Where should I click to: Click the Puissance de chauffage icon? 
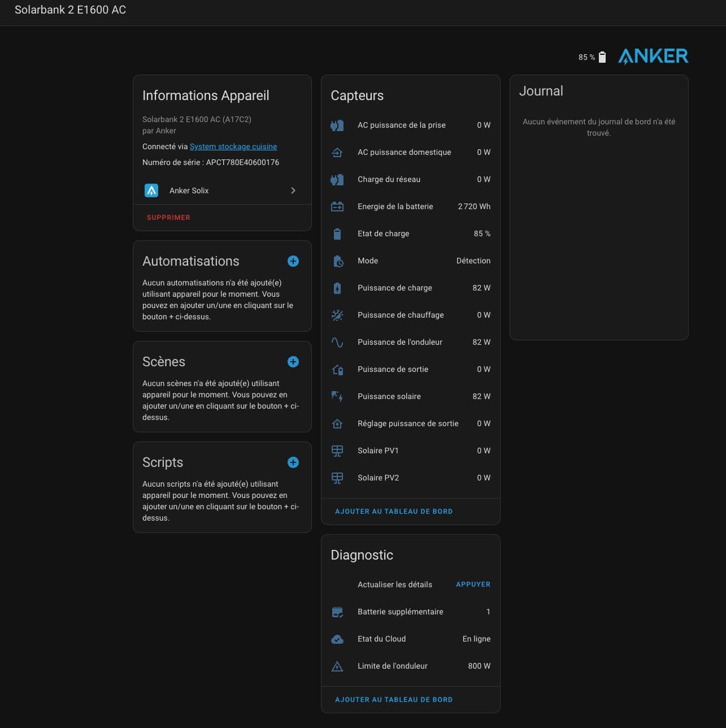pos(337,315)
